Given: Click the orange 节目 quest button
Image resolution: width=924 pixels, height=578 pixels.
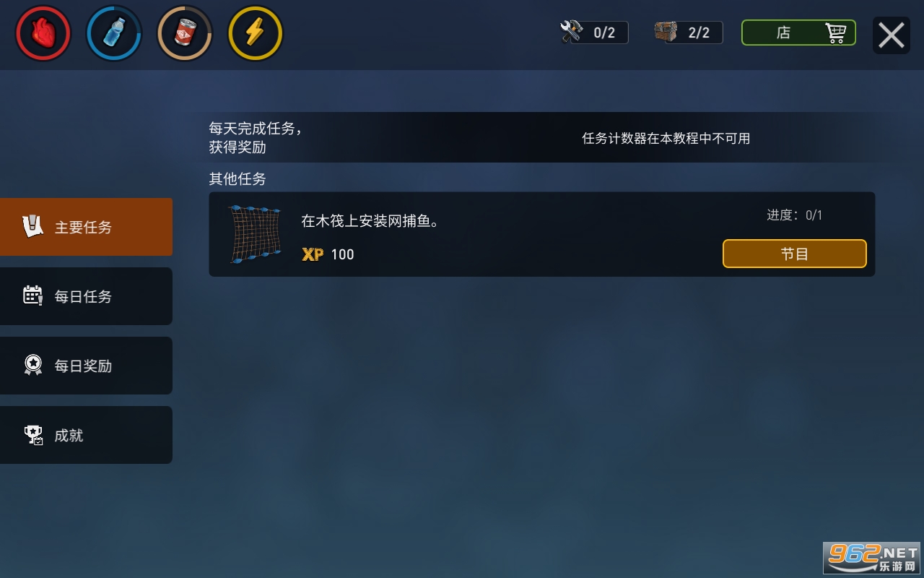Looking at the screenshot, I should point(795,254).
